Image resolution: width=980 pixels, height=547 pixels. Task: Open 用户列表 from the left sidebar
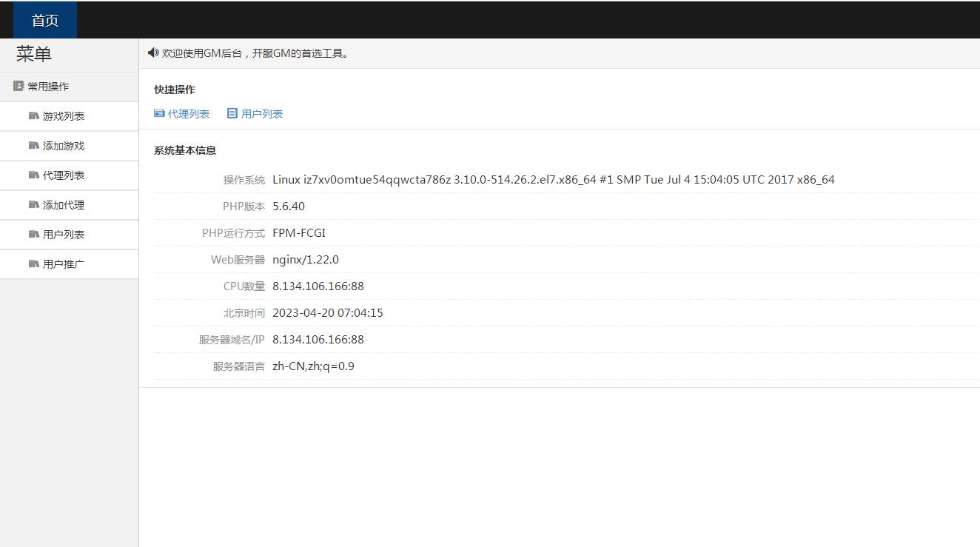[64, 235]
